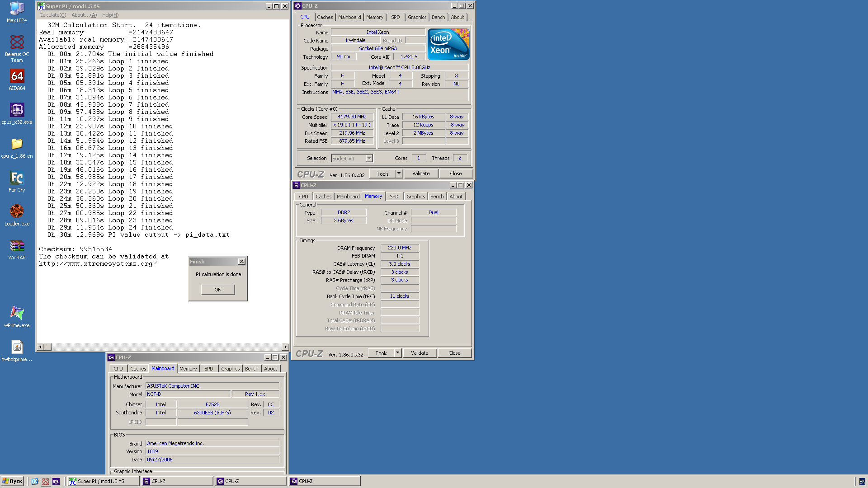The width and height of the screenshot is (868, 488).
Task: Open Bench tab in Memory CPU-Z window
Action: (437, 197)
